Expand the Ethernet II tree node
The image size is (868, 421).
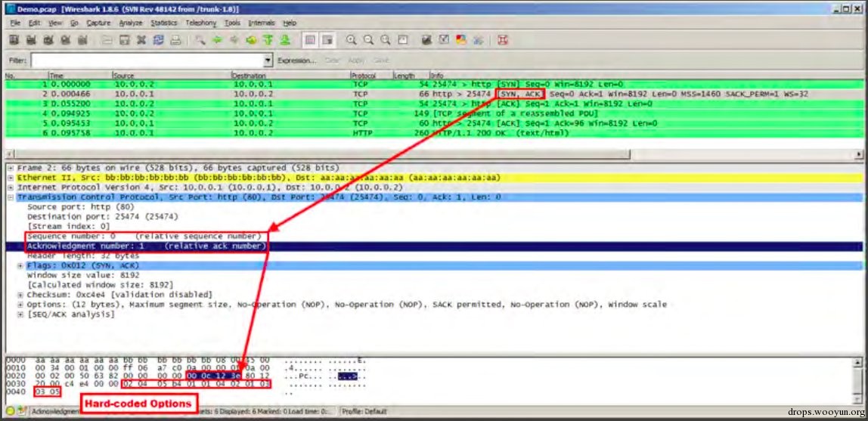coord(11,178)
